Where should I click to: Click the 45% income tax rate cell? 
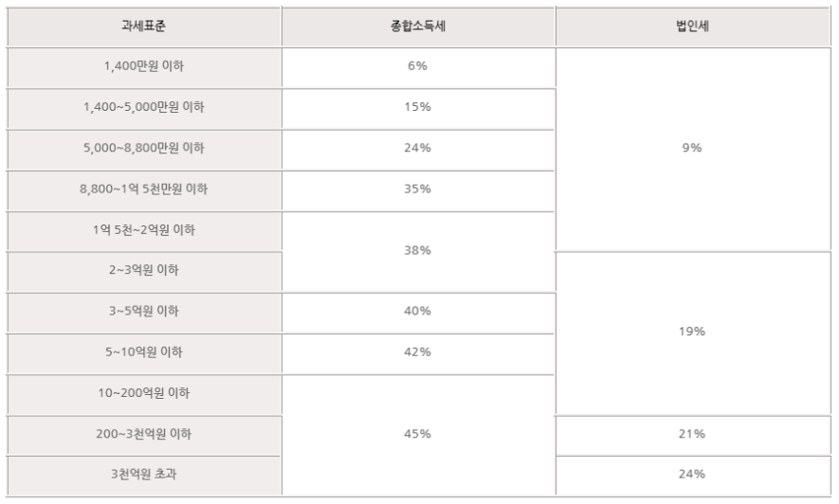click(x=417, y=434)
